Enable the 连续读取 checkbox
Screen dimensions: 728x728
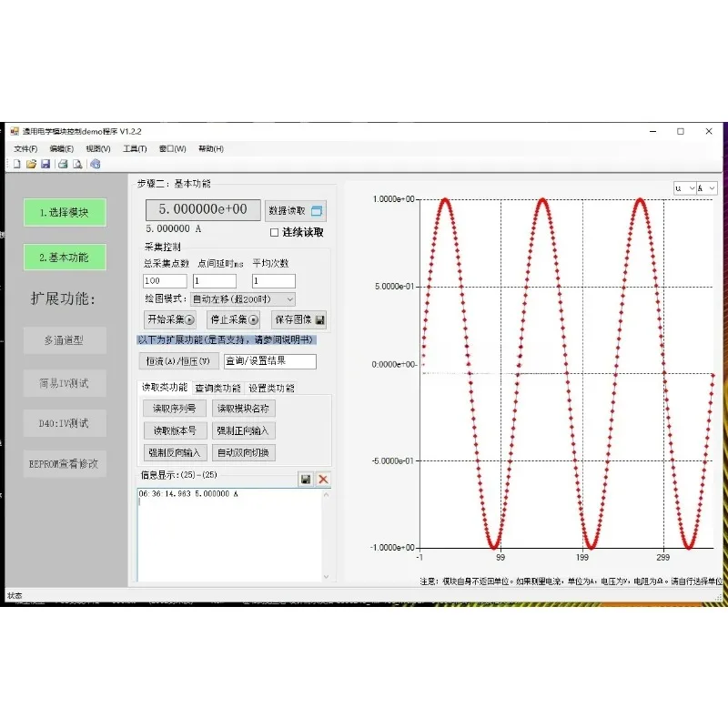(x=275, y=232)
